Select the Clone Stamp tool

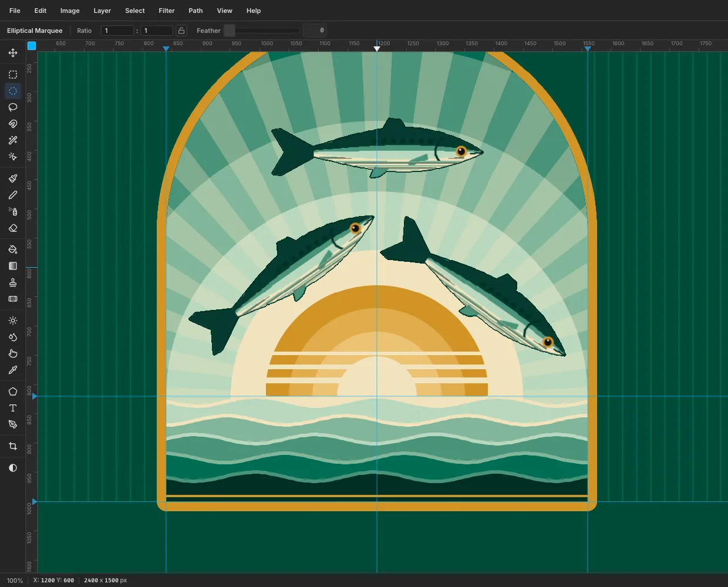[x=13, y=282]
